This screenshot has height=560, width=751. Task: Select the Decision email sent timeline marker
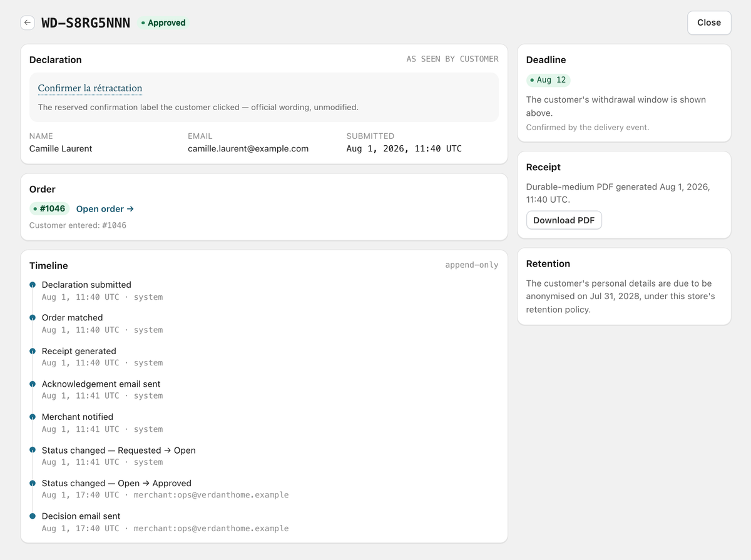pos(33,516)
